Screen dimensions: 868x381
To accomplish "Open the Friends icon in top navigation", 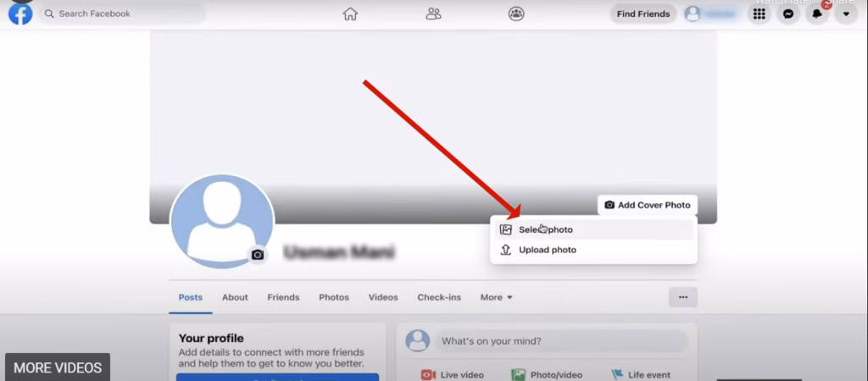I will coord(433,14).
